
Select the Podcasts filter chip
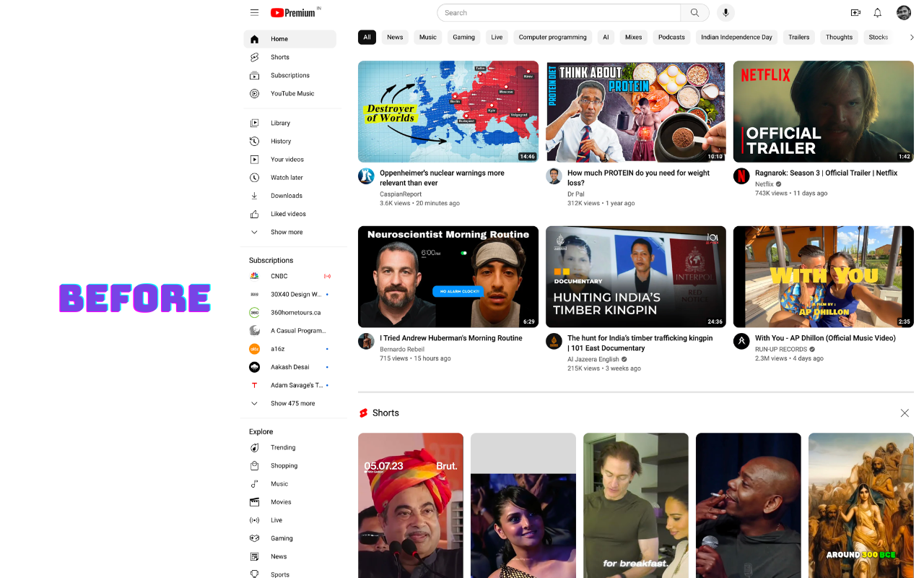[671, 37]
